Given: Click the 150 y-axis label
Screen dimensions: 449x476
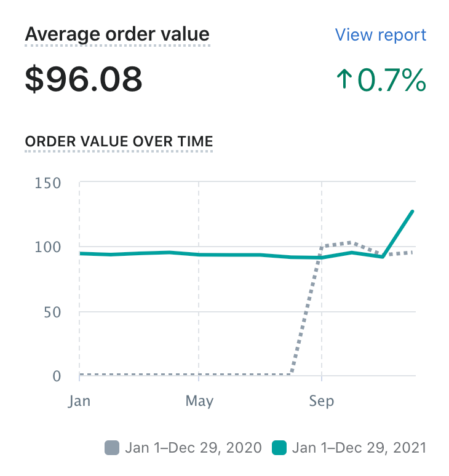Looking at the screenshot, I should tap(49, 183).
